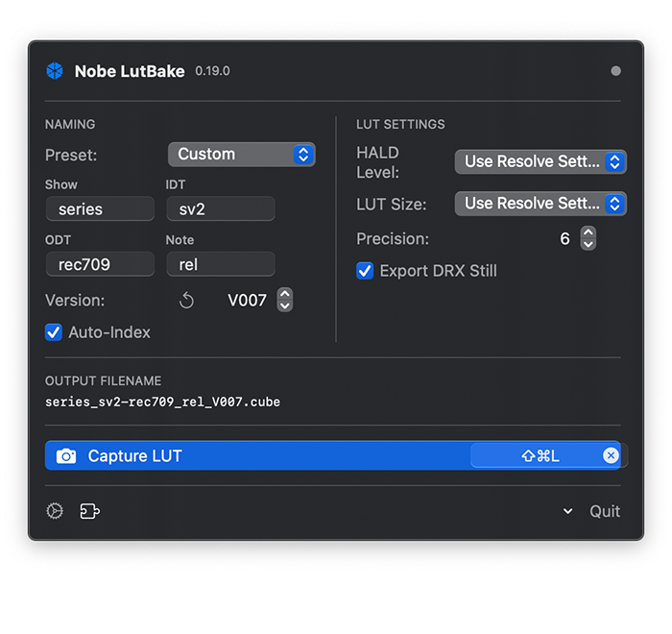Click the camera icon on Capture LUT

[66, 456]
